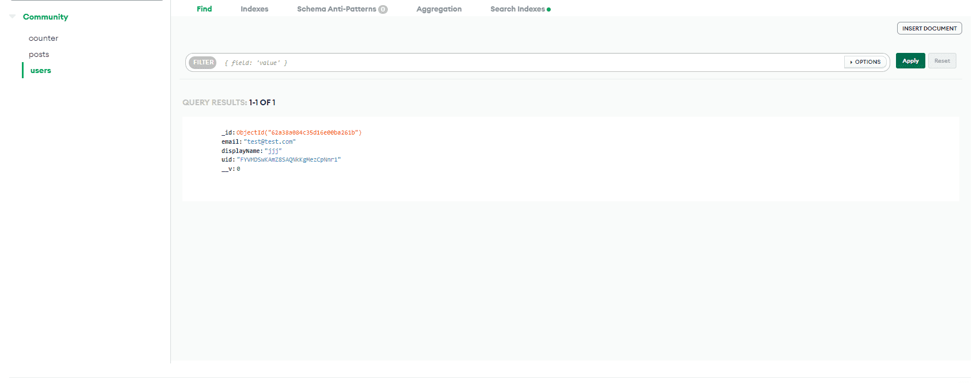The image size is (980, 383).
Task: Click the green dot beside Search Indexes
Action: coord(549,10)
